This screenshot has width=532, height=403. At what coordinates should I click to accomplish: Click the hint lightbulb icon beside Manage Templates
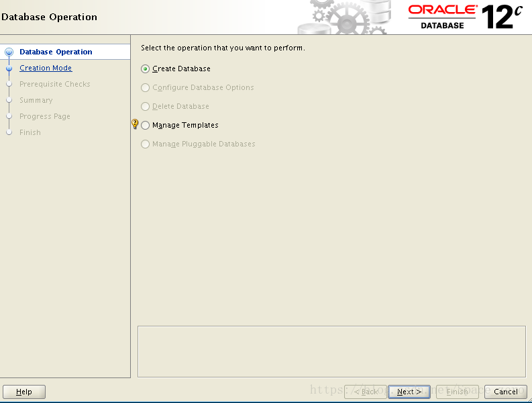tap(135, 124)
